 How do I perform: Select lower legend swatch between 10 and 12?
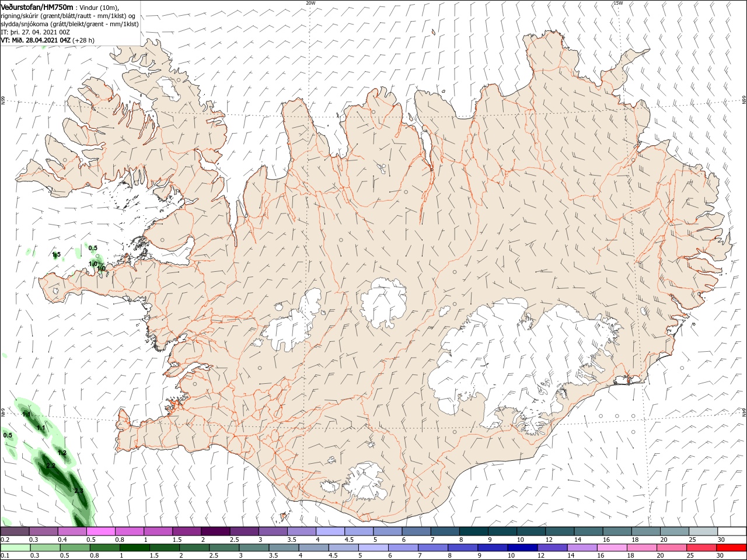click(x=523, y=548)
